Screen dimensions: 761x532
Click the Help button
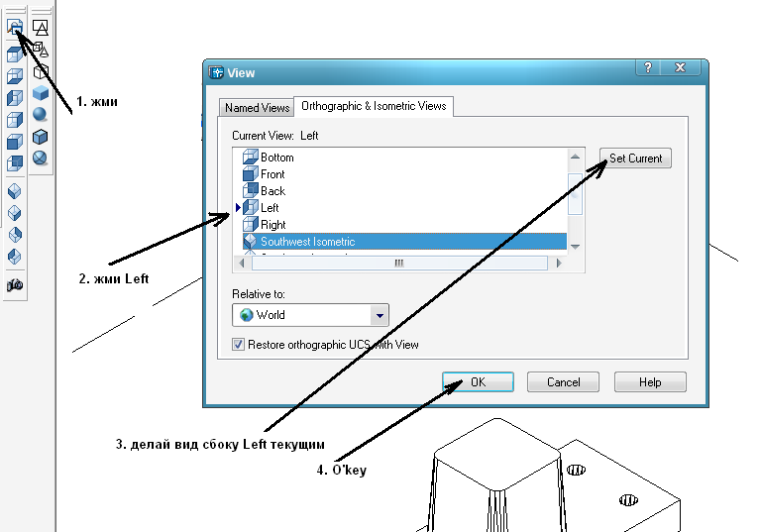[650, 382]
